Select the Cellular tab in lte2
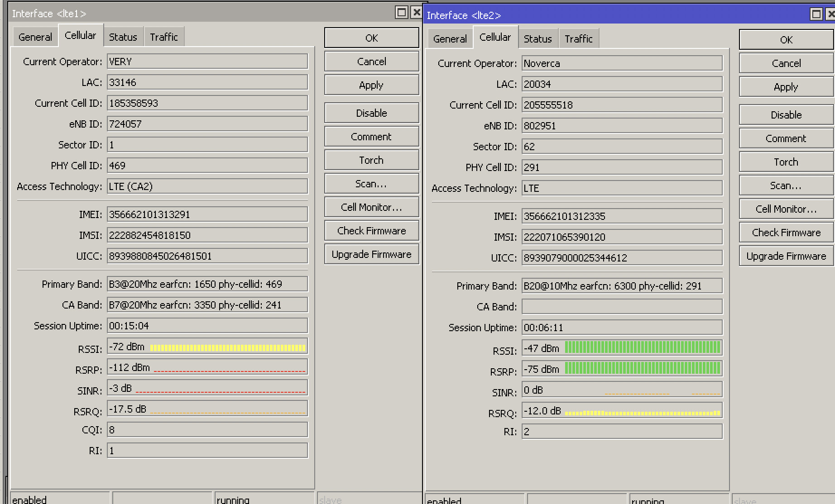Viewport: 835px width, 504px height. coord(495,37)
